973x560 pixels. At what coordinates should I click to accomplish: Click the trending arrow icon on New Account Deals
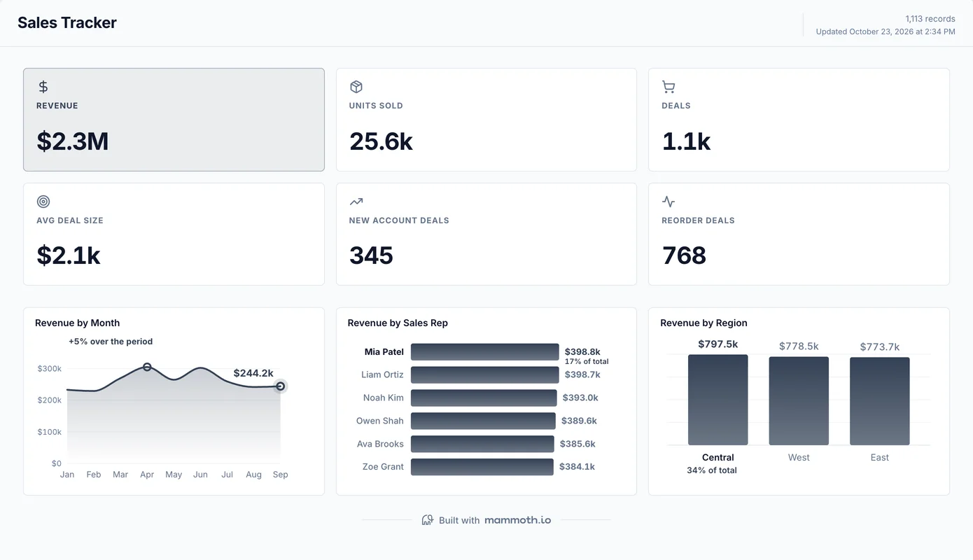(x=356, y=202)
